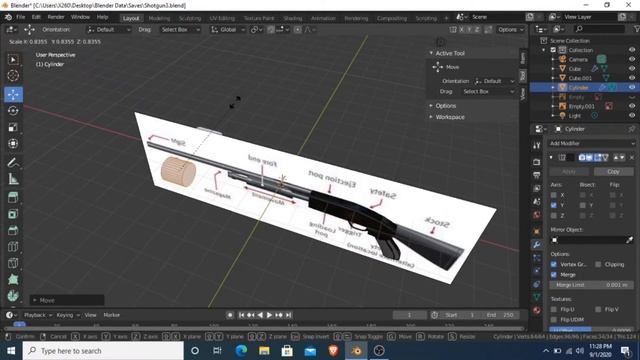Select the Inset Faces tool
Viewport: 640px width, 360px height.
pos(13,214)
